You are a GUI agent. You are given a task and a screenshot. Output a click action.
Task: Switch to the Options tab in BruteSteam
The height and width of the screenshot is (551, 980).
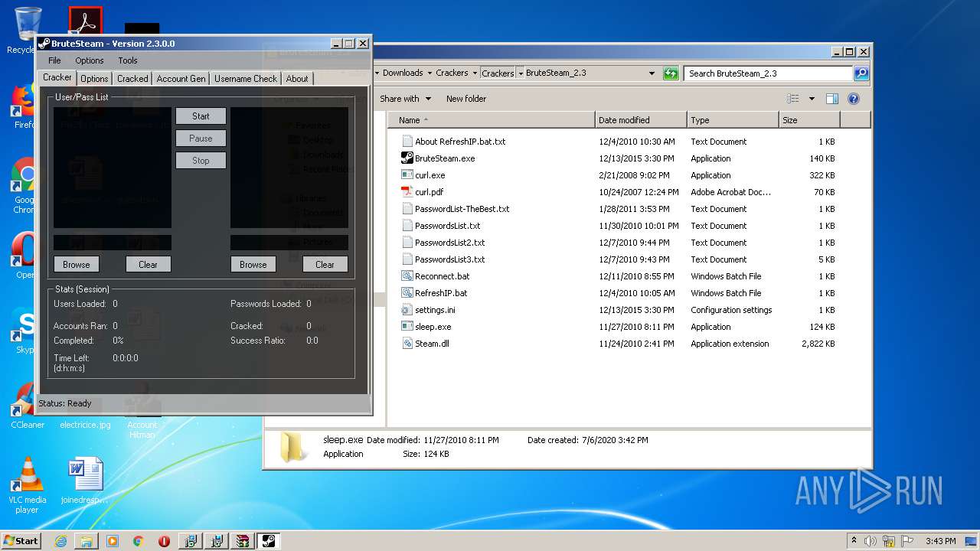pyautogui.click(x=94, y=78)
